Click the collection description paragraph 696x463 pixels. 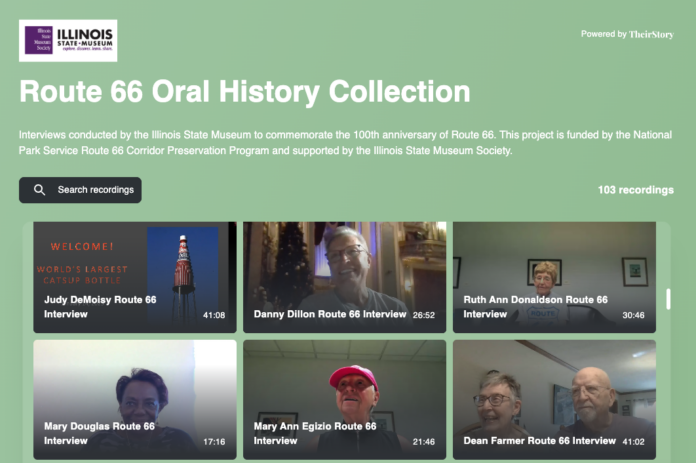[x=345, y=142]
